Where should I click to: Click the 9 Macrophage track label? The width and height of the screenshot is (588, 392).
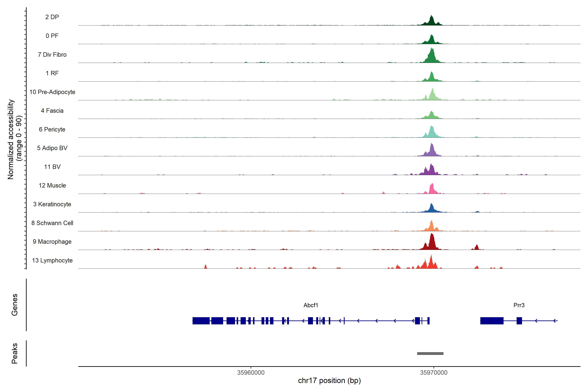coord(52,242)
